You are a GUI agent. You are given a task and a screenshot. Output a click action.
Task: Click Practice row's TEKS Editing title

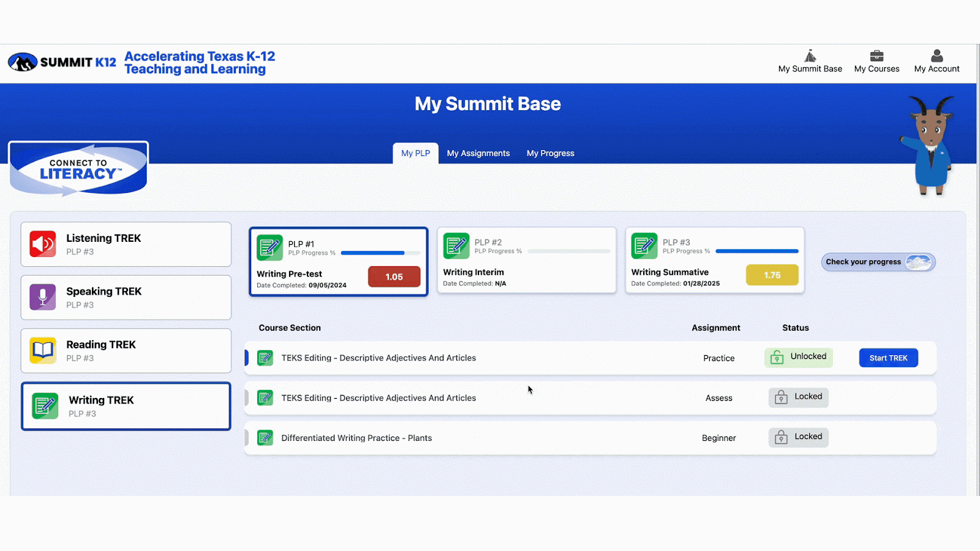tap(379, 358)
